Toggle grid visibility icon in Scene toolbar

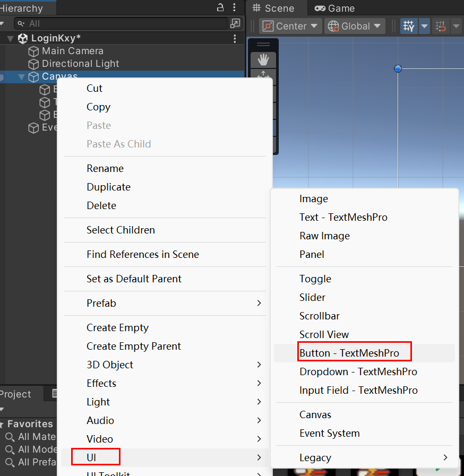[408, 26]
